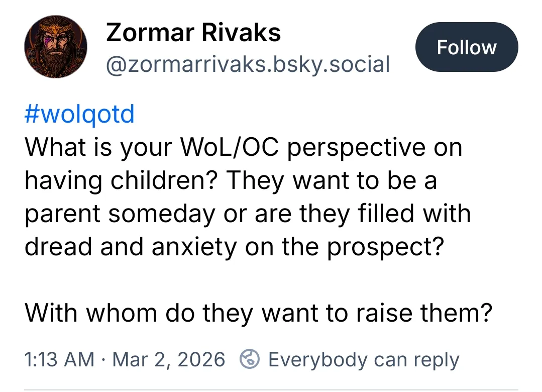Viewport: 542px width, 392px height.
Task: Click the handle @zormarrivaks.bsky.social
Action: [248, 64]
